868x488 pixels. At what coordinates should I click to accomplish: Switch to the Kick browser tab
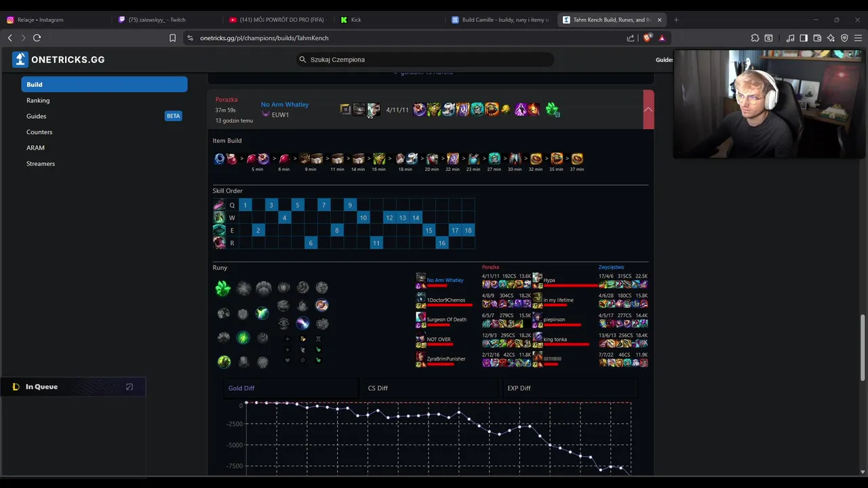pos(390,20)
